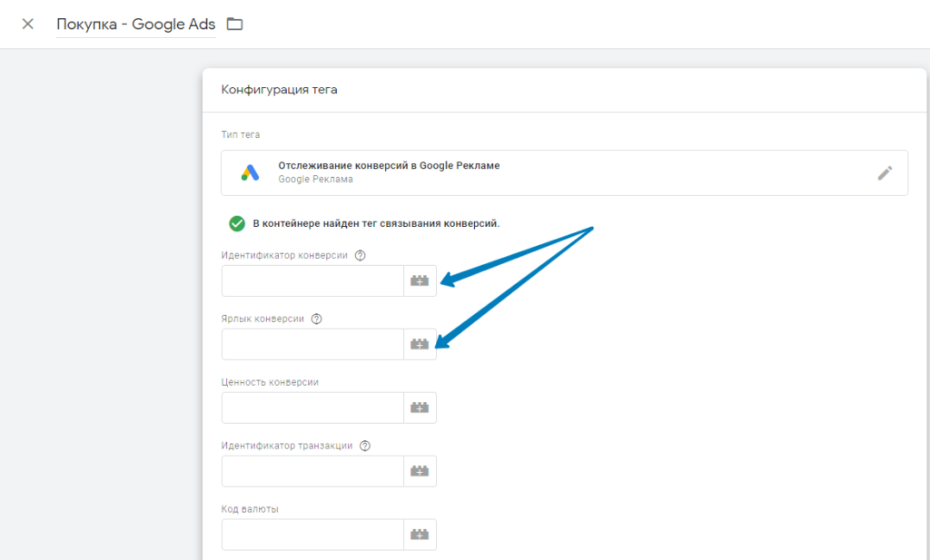
Task: Click the "Ярлык конверсии" label text
Action: coord(262,319)
